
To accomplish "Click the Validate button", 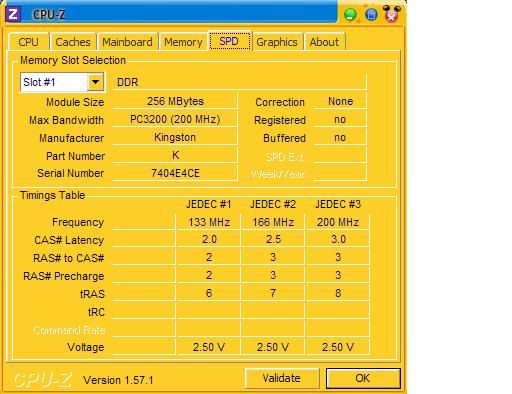I will (282, 378).
